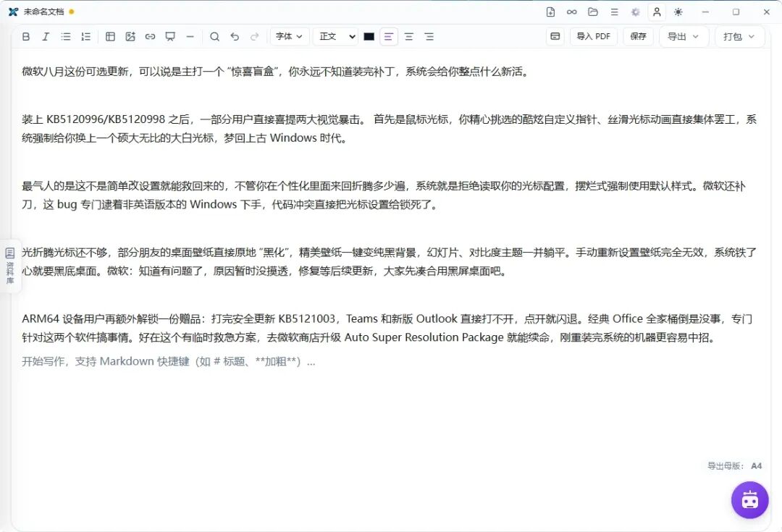Open the 正文 paragraph style dropdown

pos(336,36)
